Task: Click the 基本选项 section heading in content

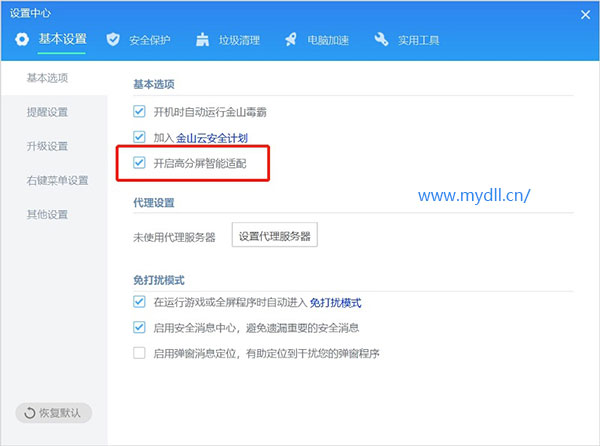Action: (x=154, y=84)
